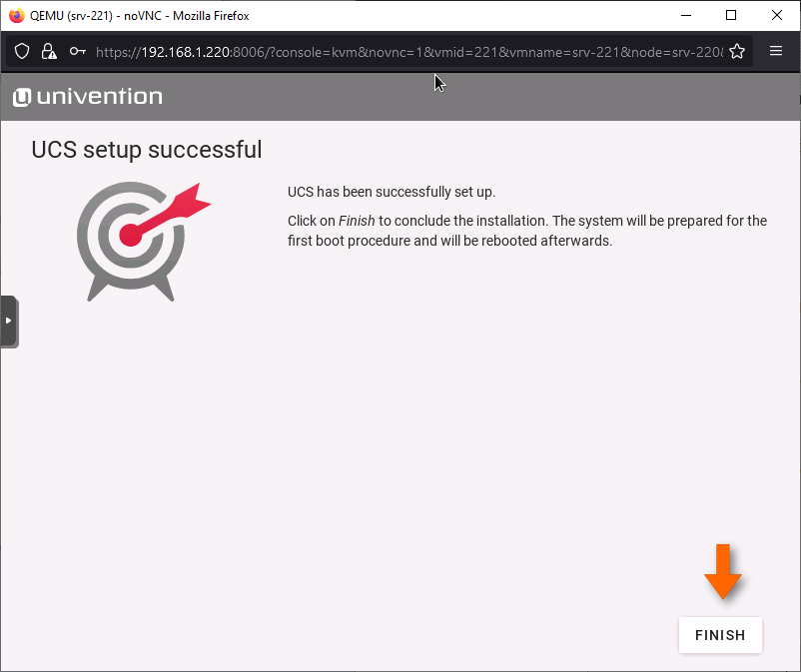The image size is (801, 672).
Task: Click the FINISH button
Action: pos(719,635)
